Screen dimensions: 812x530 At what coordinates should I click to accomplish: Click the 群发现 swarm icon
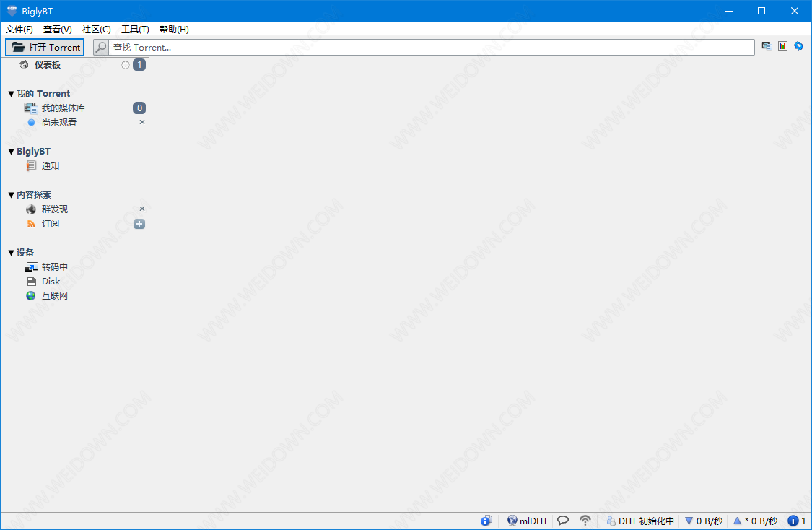point(31,209)
